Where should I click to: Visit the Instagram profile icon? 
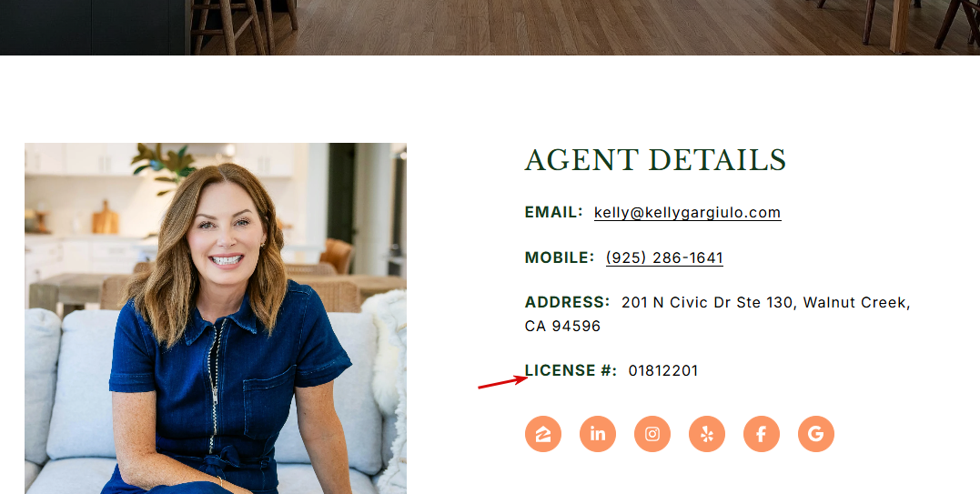652,433
